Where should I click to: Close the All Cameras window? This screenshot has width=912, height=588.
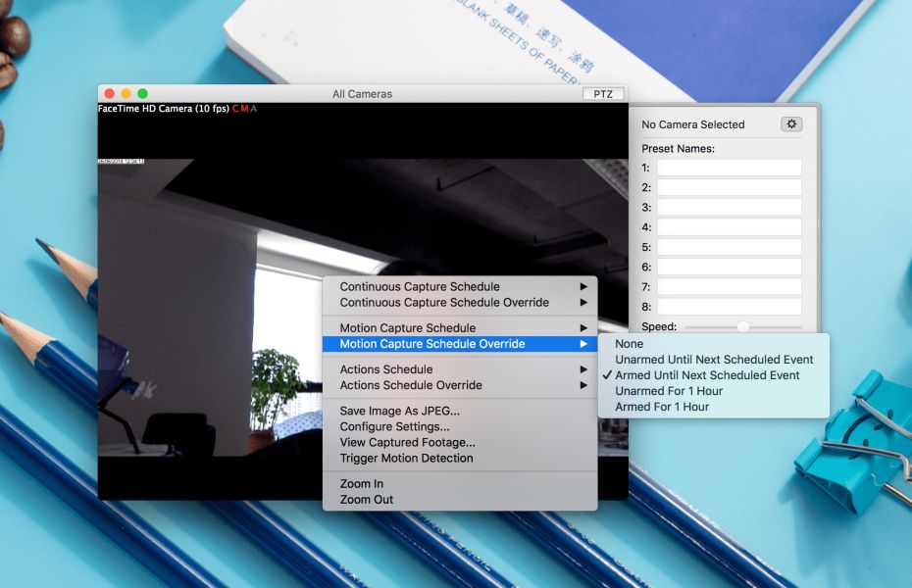click(x=110, y=93)
